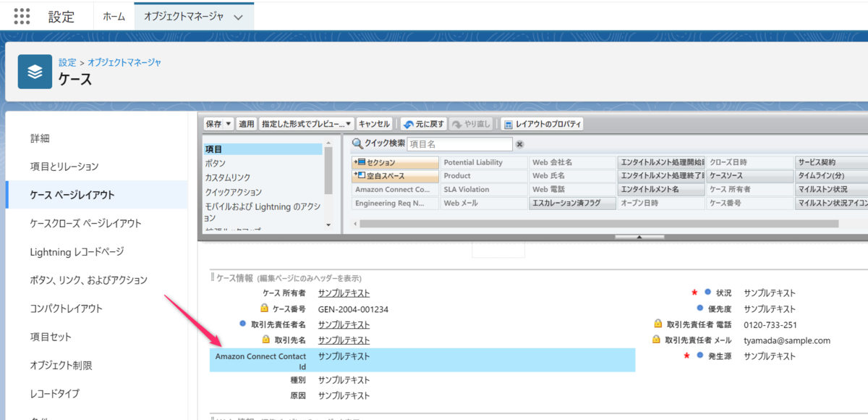Click lock icon beside 取引先責任者 メール
The width and height of the screenshot is (868, 420).
pyautogui.click(x=656, y=339)
